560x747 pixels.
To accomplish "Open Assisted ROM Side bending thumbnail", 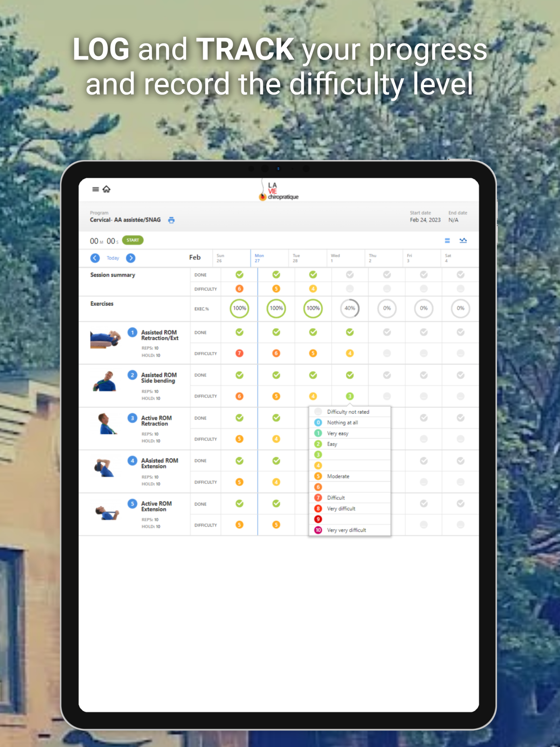I will click(x=105, y=381).
